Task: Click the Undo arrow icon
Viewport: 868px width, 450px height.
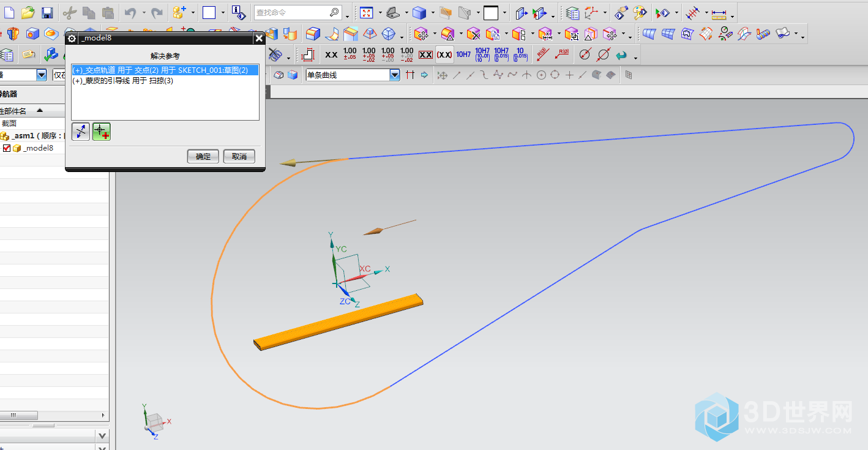Action: (130, 12)
